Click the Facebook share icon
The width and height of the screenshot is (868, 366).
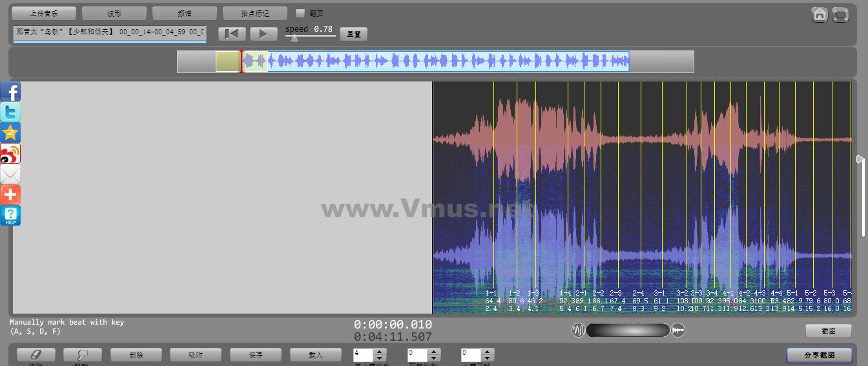pyautogui.click(x=10, y=91)
